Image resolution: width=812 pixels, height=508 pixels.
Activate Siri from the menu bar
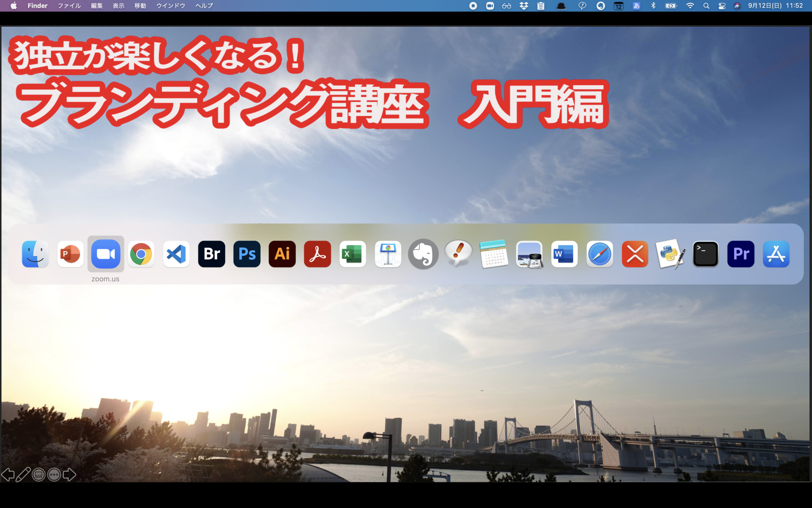pyautogui.click(x=737, y=6)
